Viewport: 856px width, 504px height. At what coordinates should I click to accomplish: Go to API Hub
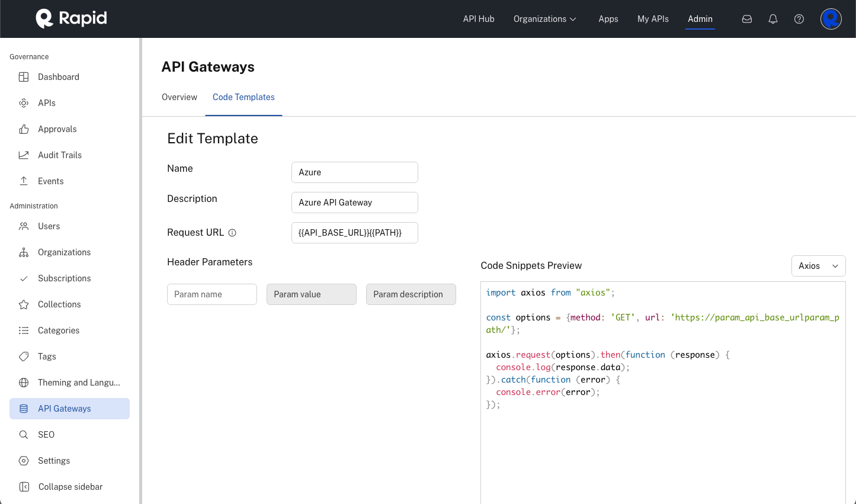pyautogui.click(x=479, y=19)
